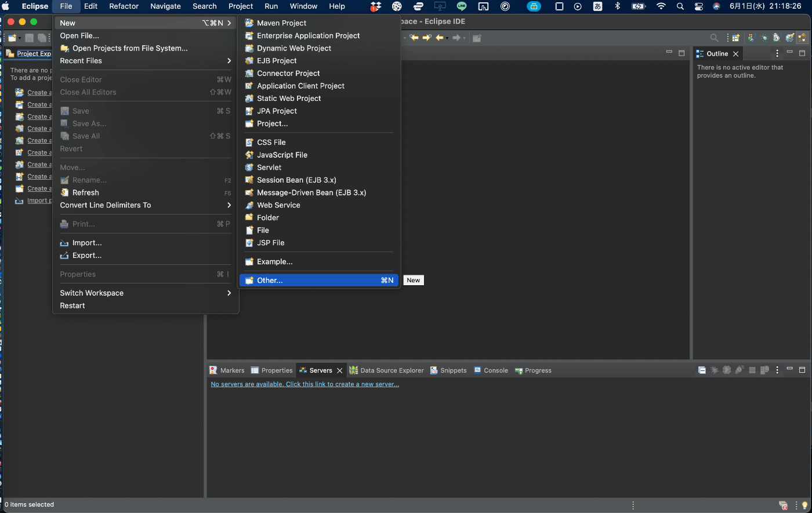Create a new Servlet from submenu
This screenshot has width=812, height=513.
pos(318,168)
